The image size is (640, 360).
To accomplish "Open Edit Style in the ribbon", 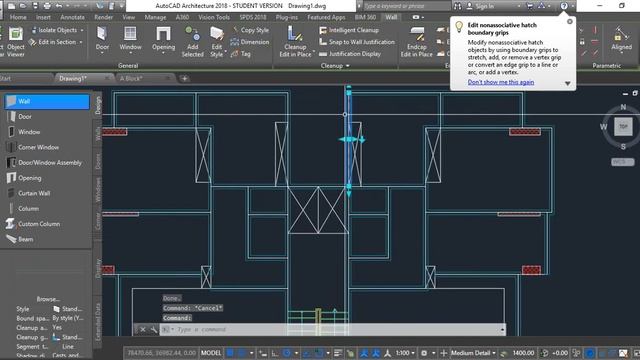I will coord(217,42).
